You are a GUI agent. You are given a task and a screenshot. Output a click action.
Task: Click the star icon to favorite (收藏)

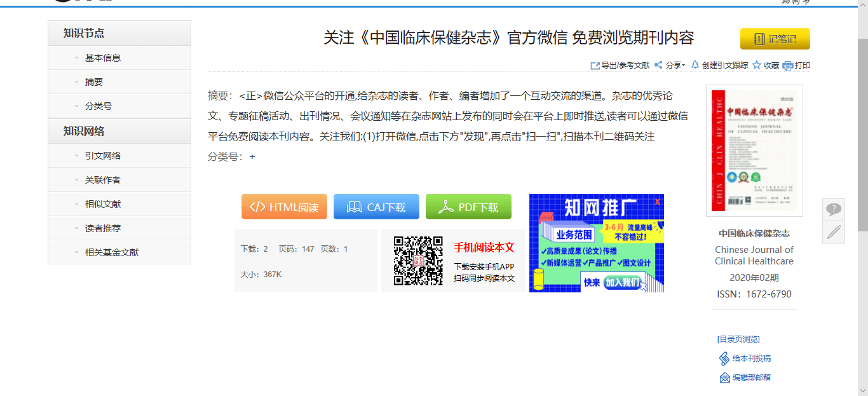coord(756,65)
